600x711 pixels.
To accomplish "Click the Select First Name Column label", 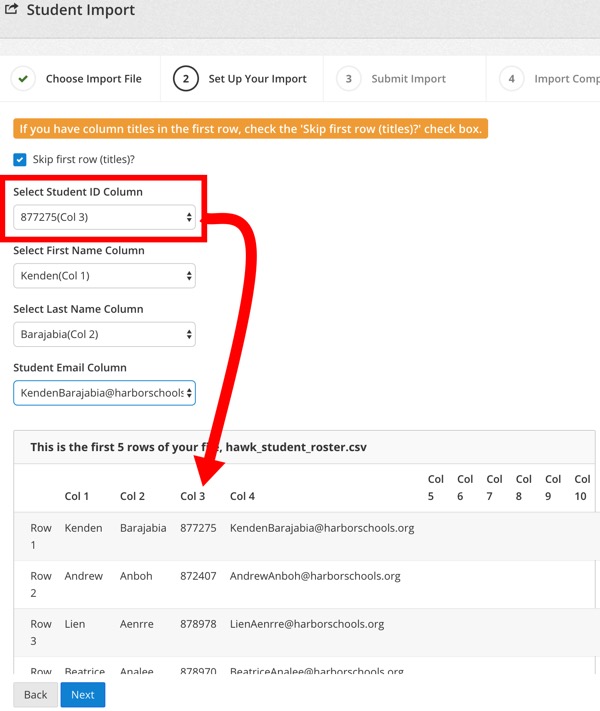I will pos(79,250).
